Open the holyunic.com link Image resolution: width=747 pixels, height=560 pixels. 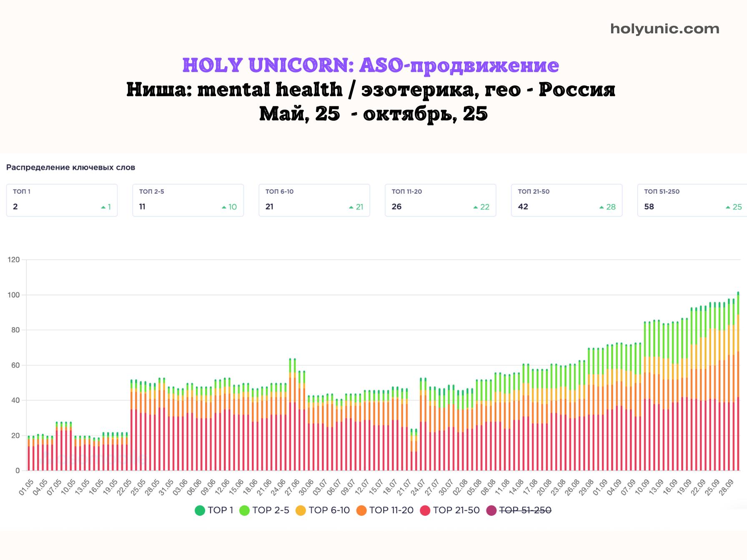click(x=664, y=29)
